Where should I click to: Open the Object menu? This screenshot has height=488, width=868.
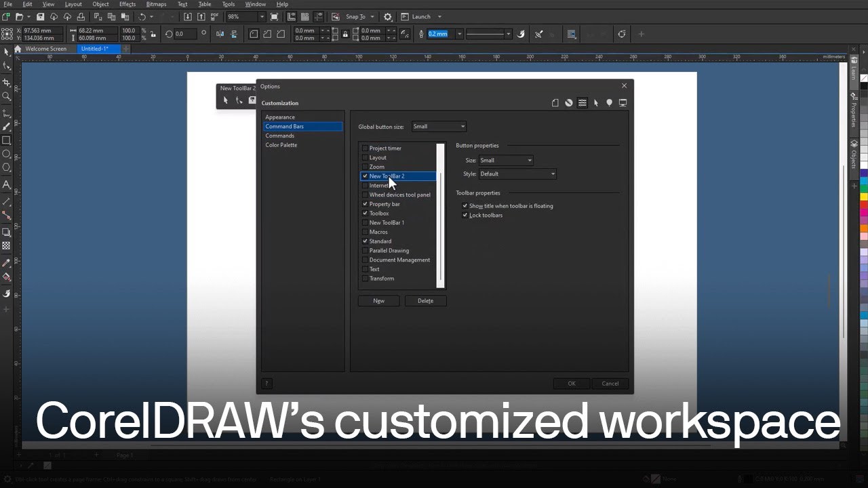tap(100, 4)
